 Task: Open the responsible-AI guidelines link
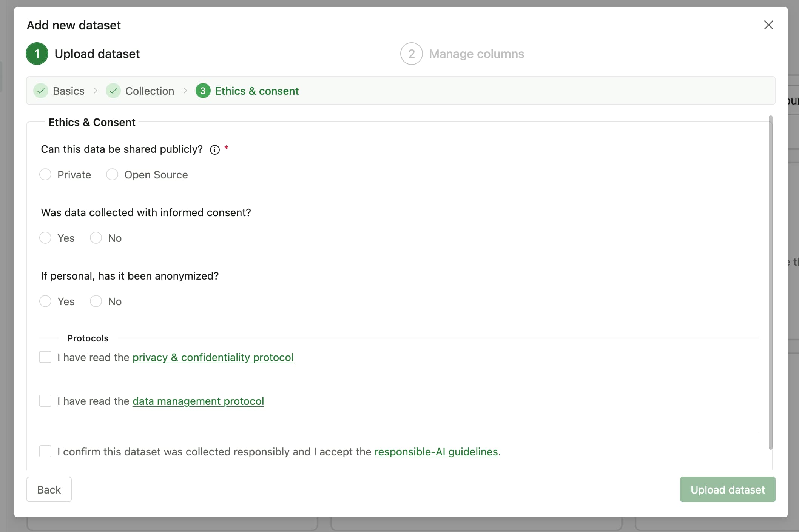(x=436, y=452)
